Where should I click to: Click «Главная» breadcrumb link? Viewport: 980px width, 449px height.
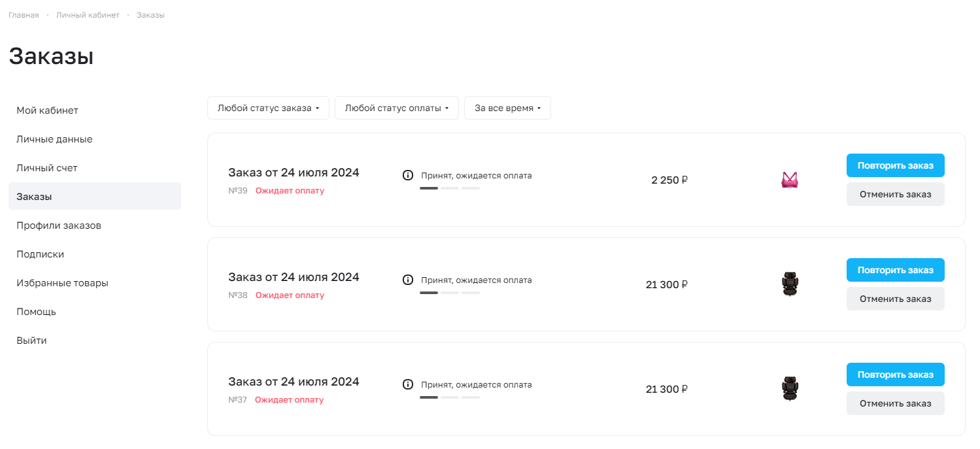click(24, 15)
